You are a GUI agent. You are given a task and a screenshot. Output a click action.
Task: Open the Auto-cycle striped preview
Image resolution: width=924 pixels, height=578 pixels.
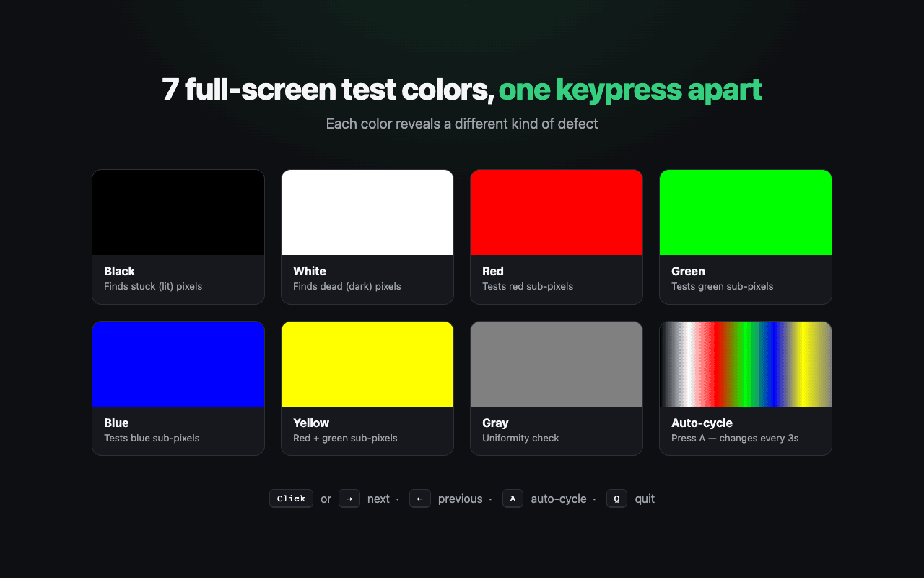(x=746, y=364)
